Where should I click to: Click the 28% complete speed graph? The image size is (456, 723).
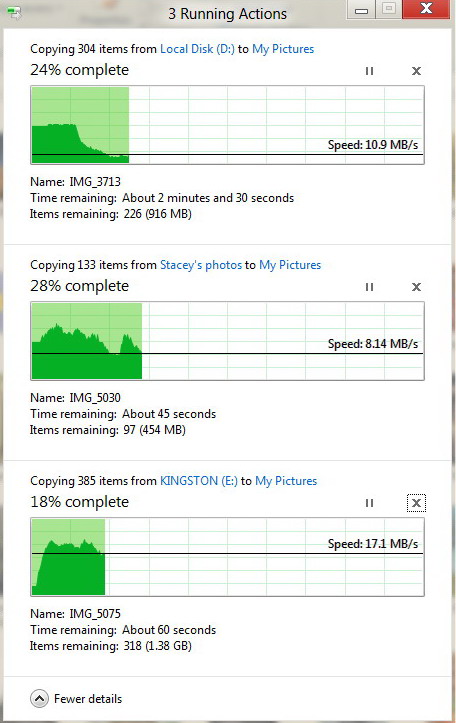pyautogui.click(x=227, y=341)
